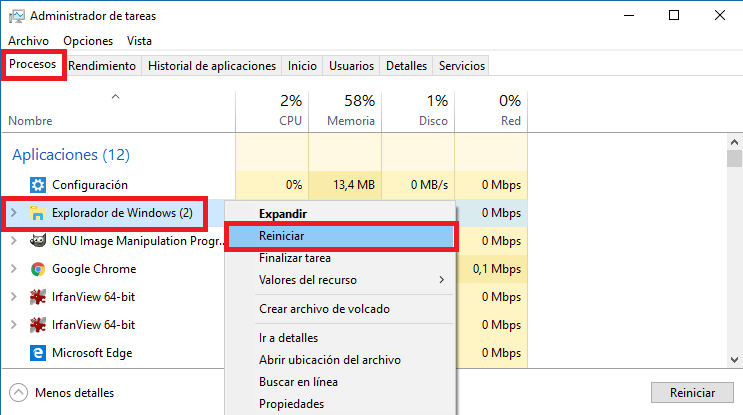Expand the Explorador de Windows process group
Screen dimensions: 743x415
pos(14,213)
